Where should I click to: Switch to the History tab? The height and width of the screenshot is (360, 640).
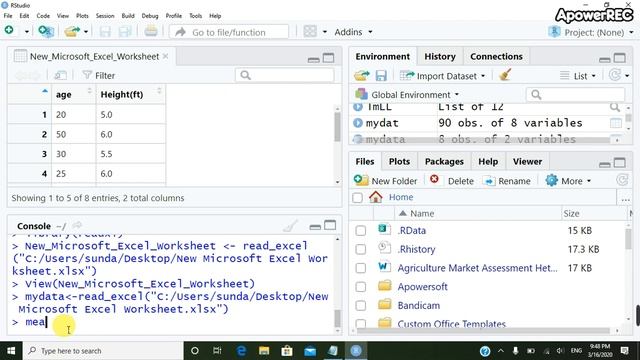440,56
